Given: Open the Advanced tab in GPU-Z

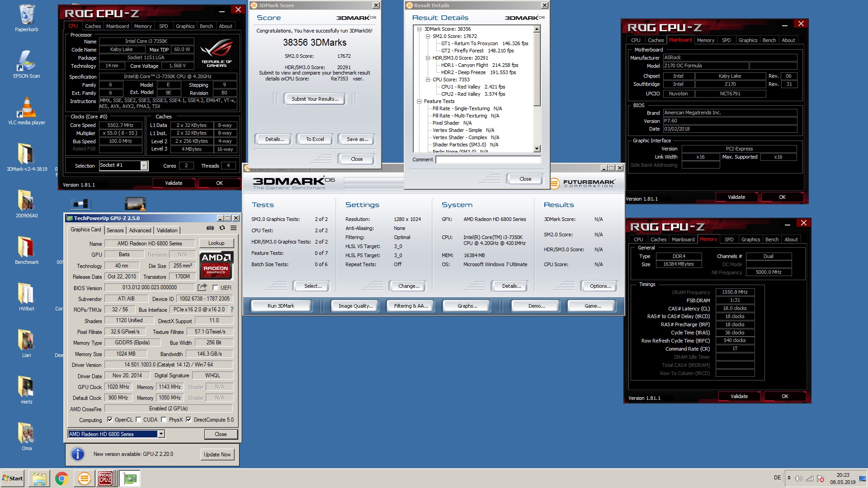Looking at the screenshot, I should click(x=140, y=230).
